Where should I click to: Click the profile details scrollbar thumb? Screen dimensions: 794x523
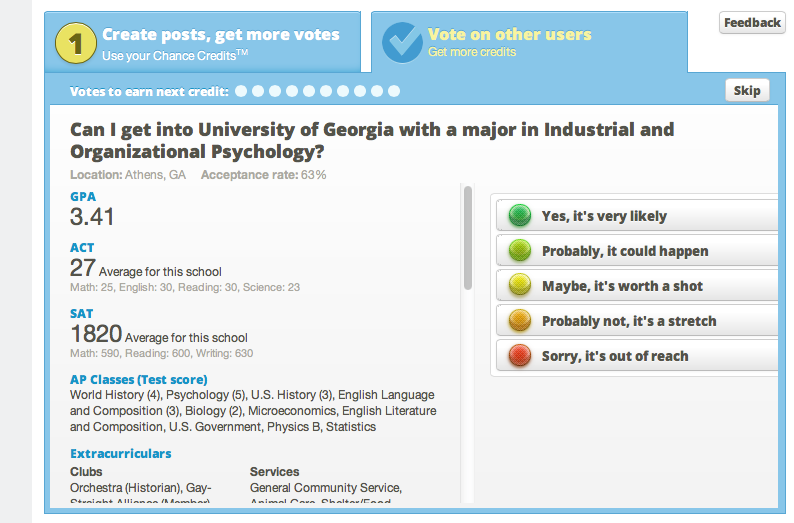click(468, 238)
